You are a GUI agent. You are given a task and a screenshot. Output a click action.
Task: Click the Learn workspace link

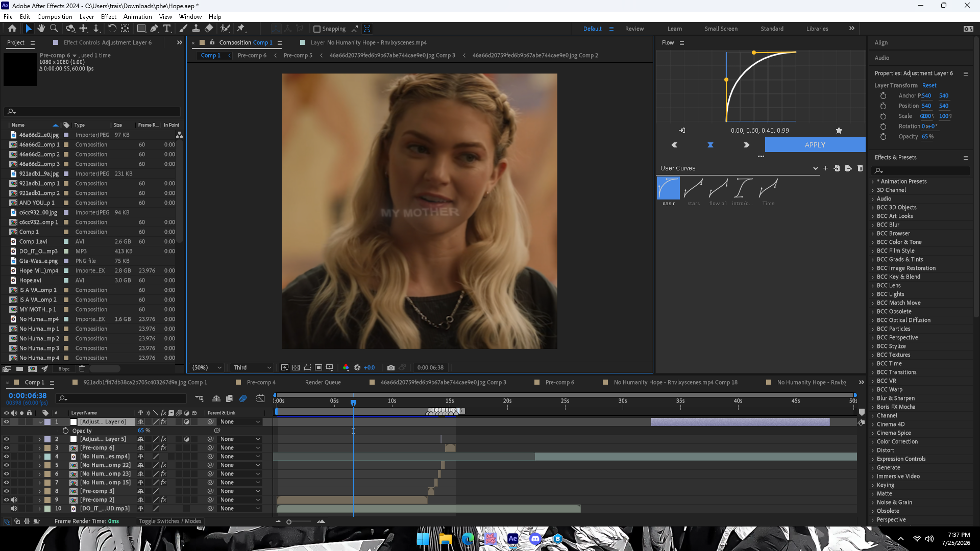coord(674,29)
